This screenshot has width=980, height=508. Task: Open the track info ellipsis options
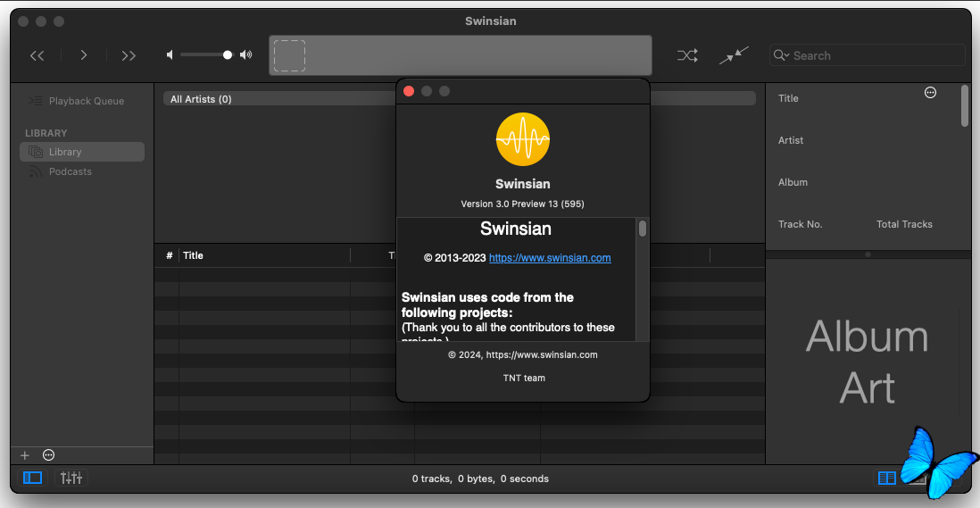pyautogui.click(x=930, y=93)
